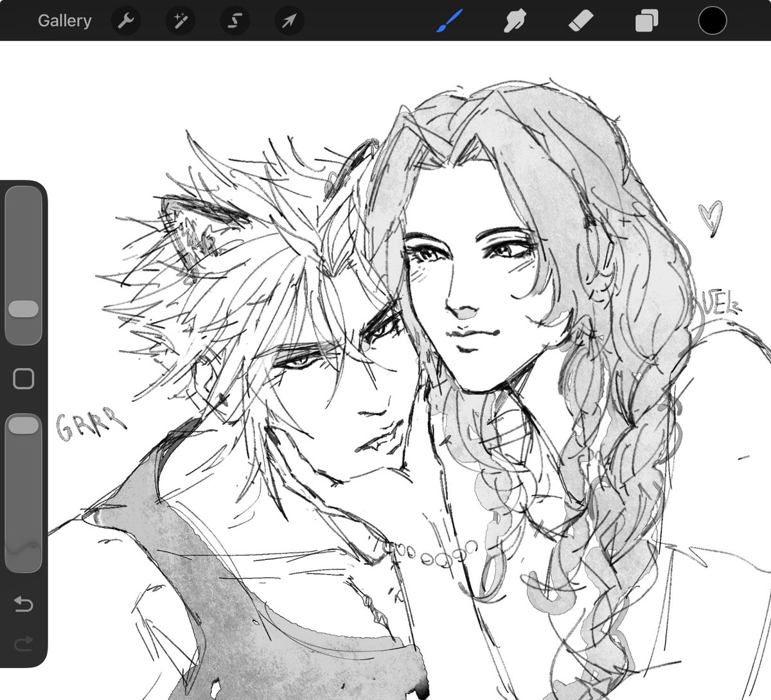Click the brush size slider handle

pyautogui.click(x=24, y=309)
